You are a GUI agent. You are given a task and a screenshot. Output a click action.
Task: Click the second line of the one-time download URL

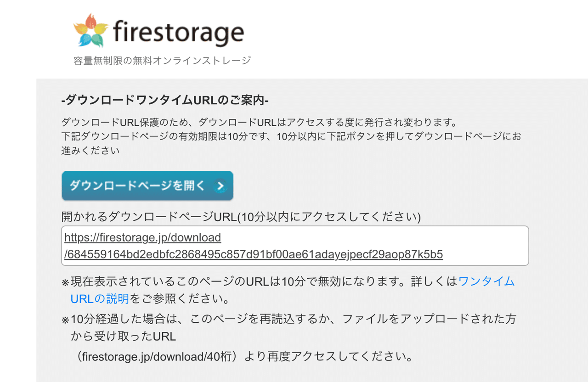(253, 254)
